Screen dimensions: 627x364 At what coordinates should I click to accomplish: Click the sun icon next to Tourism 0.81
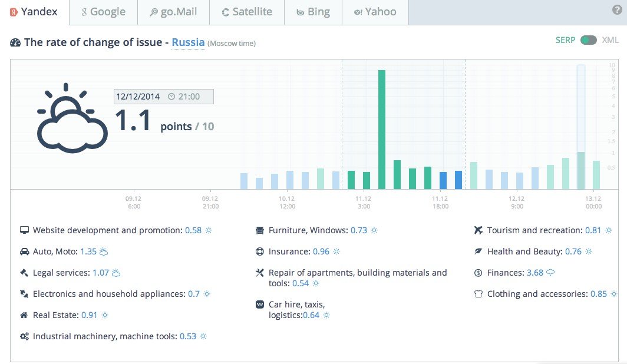click(609, 230)
